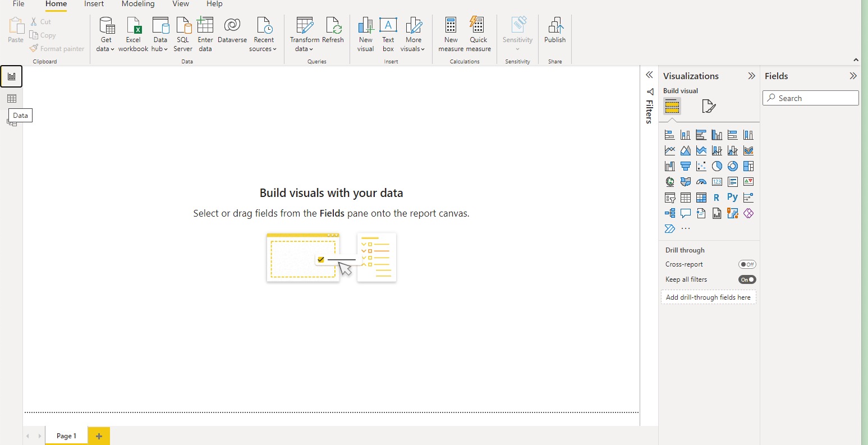
Task: Open the Transform data dropdown
Action: [304, 34]
